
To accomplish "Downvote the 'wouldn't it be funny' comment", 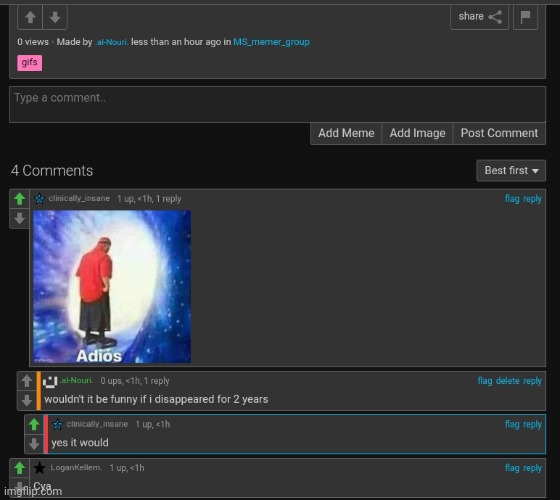I will (x=27, y=400).
